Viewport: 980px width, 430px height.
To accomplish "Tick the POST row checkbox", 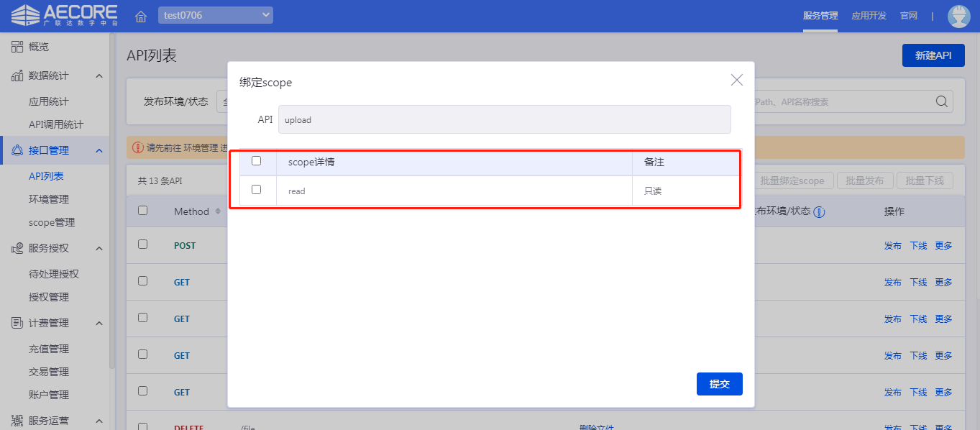I will (142, 244).
